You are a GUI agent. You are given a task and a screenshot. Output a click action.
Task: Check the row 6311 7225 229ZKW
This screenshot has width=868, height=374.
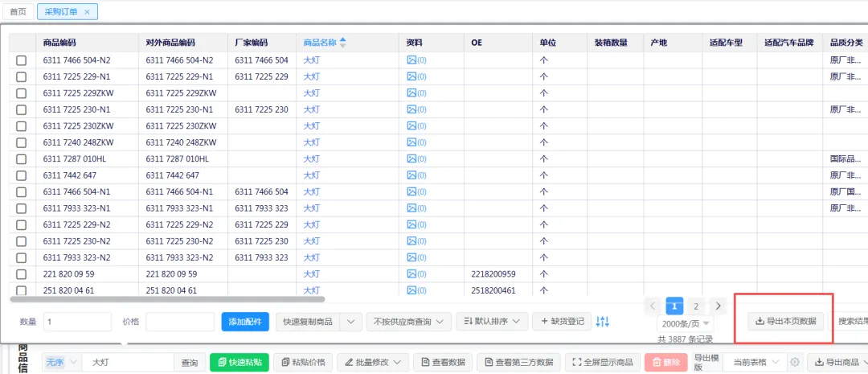(21, 93)
